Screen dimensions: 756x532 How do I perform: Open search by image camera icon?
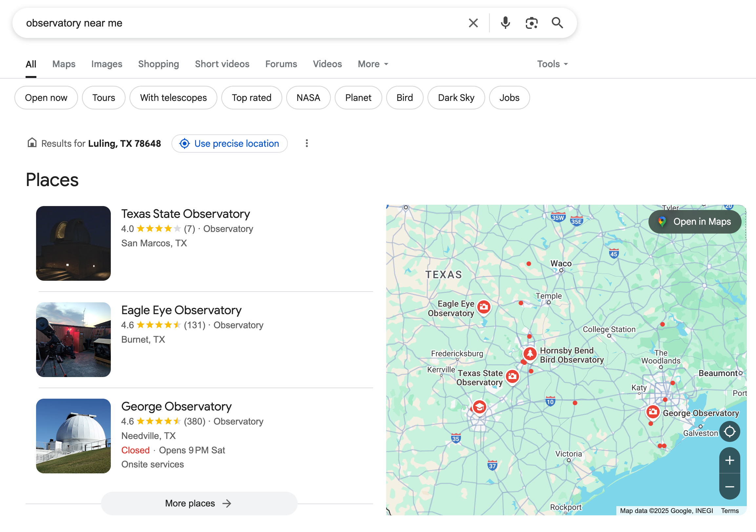click(x=531, y=23)
